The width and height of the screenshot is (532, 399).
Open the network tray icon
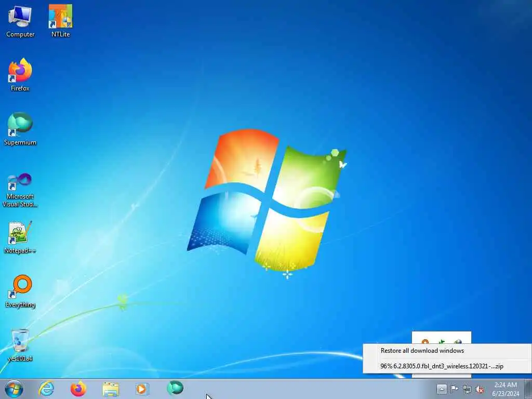pyautogui.click(x=467, y=389)
